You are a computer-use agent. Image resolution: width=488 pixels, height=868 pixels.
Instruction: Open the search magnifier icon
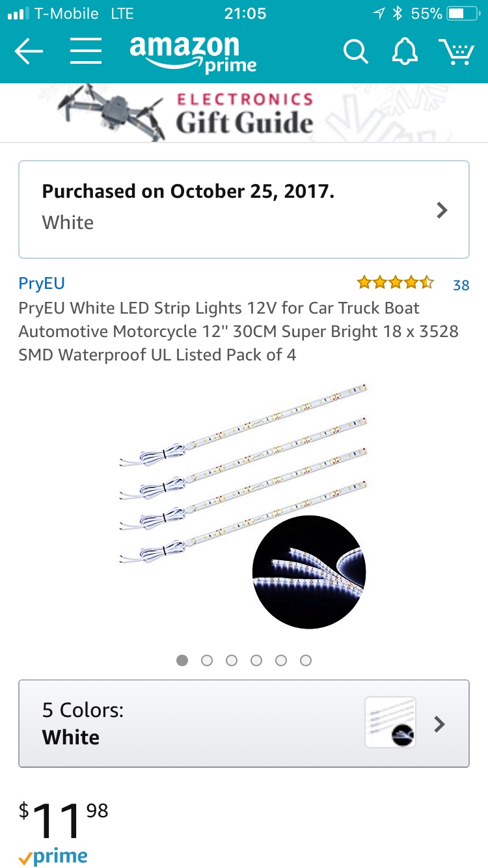click(x=356, y=51)
